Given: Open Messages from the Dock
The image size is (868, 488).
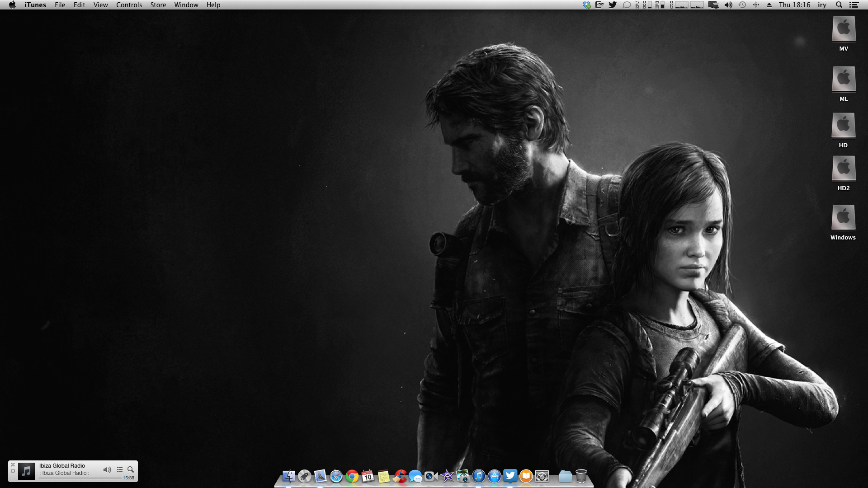Looking at the screenshot, I should (x=415, y=476).
